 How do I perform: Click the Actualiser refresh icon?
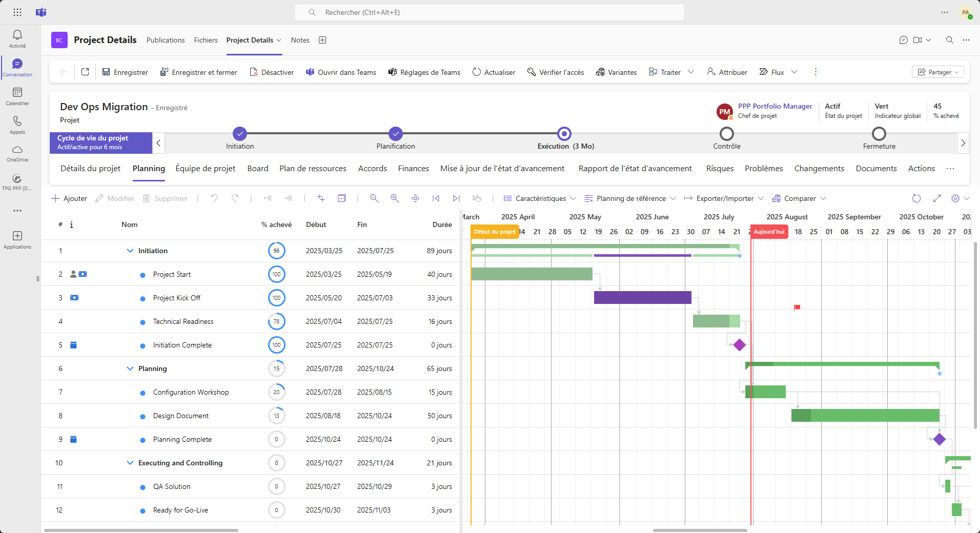[x=493, y=72]
